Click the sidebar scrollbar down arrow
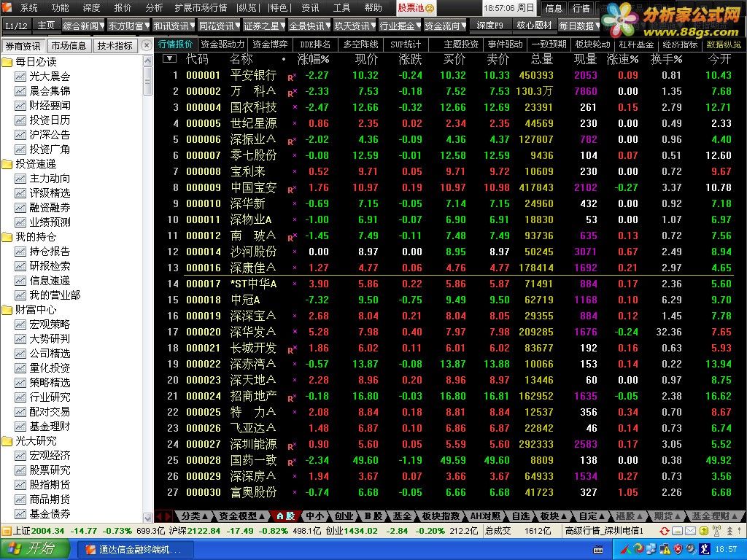Image resolution: width=747 pixels, height=560 pixels. [x=147, y=517]
